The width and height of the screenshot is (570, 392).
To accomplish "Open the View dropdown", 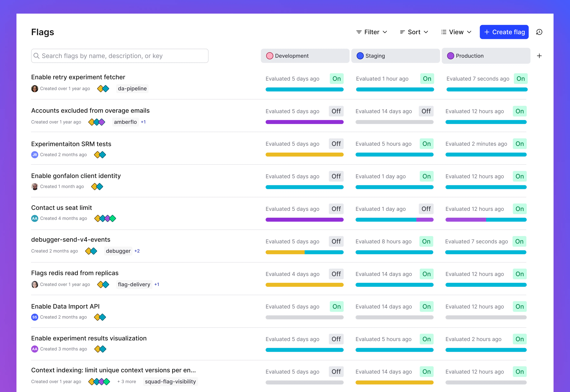I will click(456, 32).
